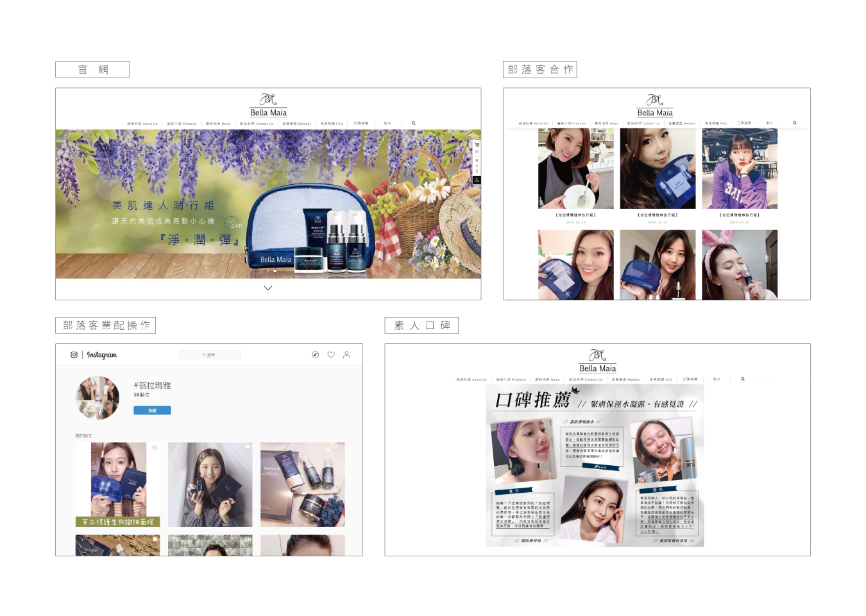Image resolution: width=866 pixels, height=616 pixels.
Task: Expand the down chevron below the wisteria banner
Action: coord(268,288)
